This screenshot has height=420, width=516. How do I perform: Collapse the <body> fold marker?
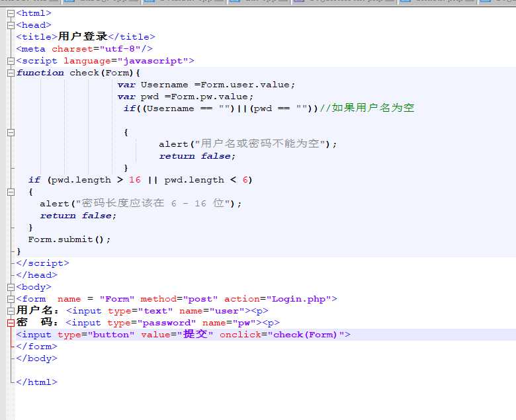pyautogui.click(x=11, y=287)
